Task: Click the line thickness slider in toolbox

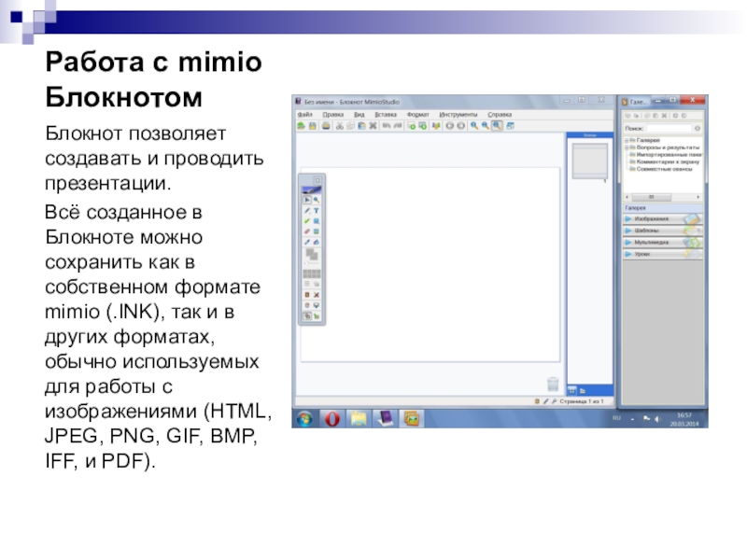Action: click(312, 263)
